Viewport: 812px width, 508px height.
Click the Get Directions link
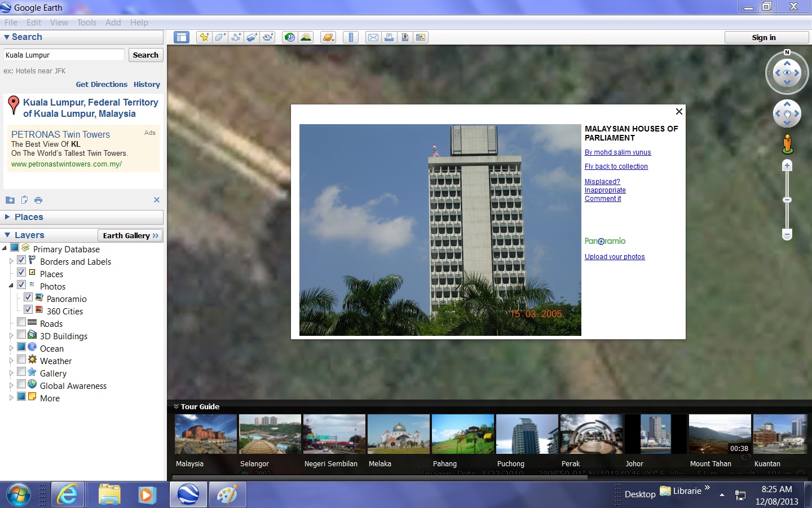[101, 85]
